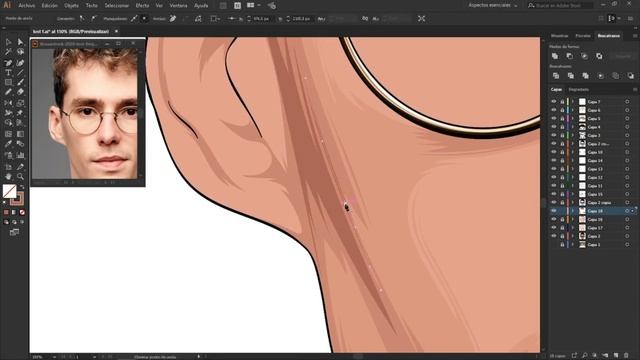This screenshot has height=360, width=640.
Task: Expand layer Capa 3 contents
Action: point(573,135)
